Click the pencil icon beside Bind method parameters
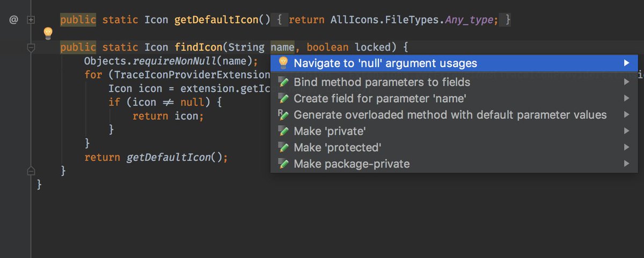Screen dimensions: 644x258 point(283,82)
